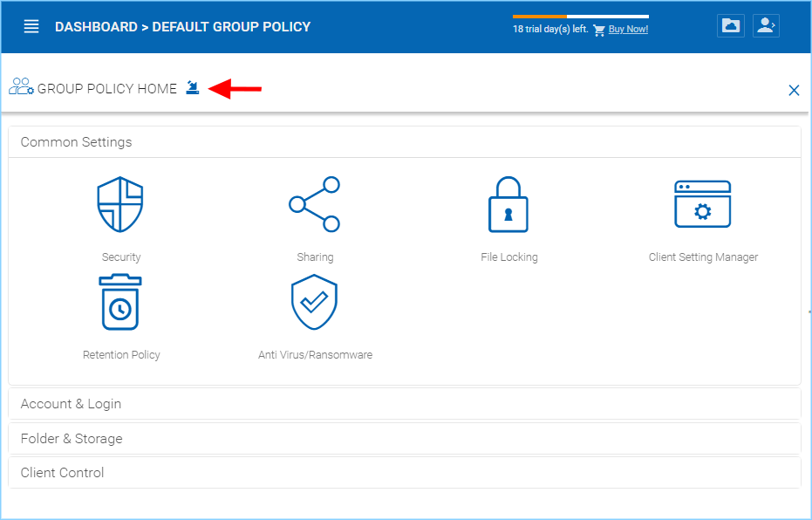Click the 18 trial day(s) left text

(550, 30)
